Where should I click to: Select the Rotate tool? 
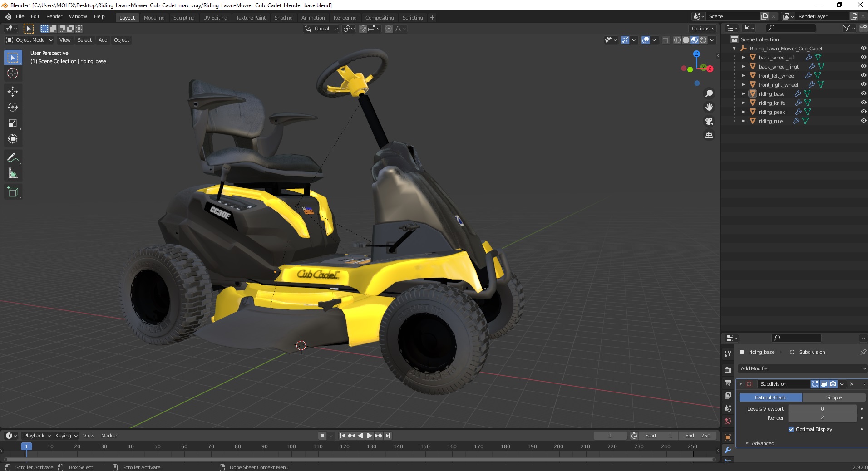13,108
